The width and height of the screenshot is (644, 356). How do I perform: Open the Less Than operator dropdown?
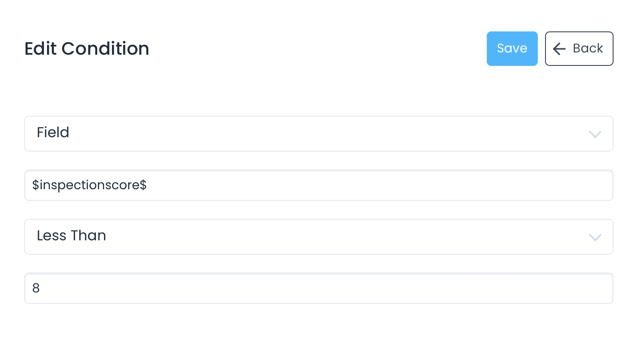tap(318, 237)
